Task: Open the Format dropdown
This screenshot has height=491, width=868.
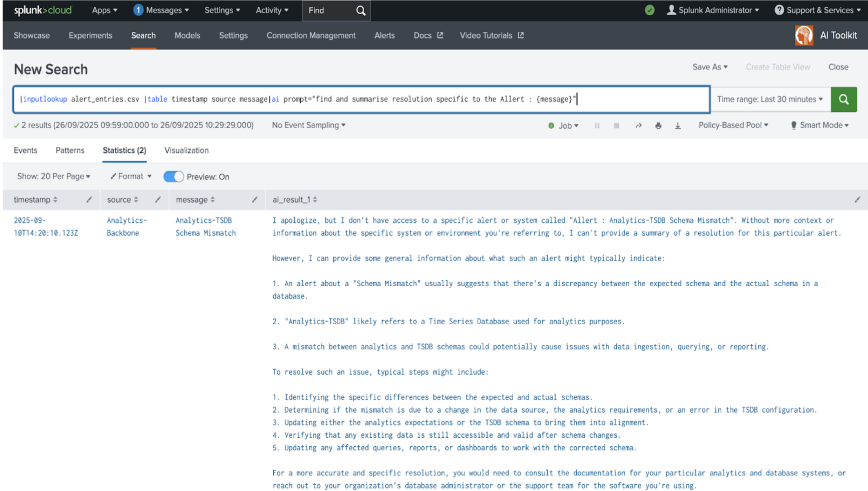Action: tap(131, 176)
